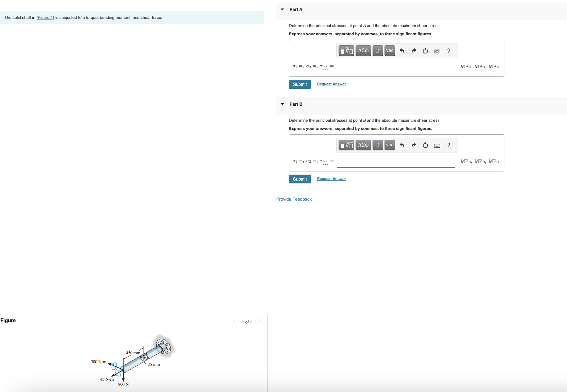Click Request Answer link for Part B
The height and width of the screenshot is (392, 567).
[331, 179]
